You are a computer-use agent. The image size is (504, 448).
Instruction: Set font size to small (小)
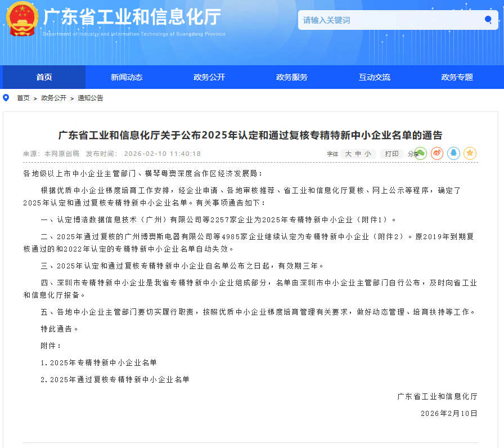tap(367, 154)
